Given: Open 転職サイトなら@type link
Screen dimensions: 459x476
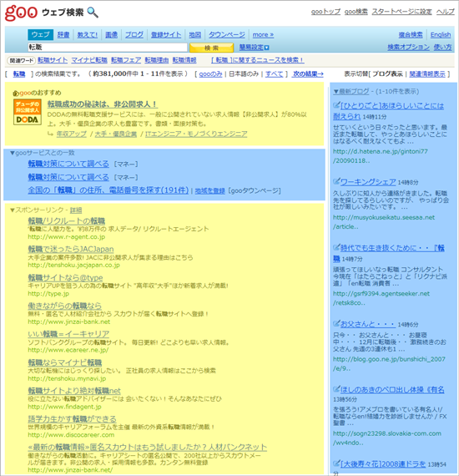Looking at the screenshot, I should [65, 278].
